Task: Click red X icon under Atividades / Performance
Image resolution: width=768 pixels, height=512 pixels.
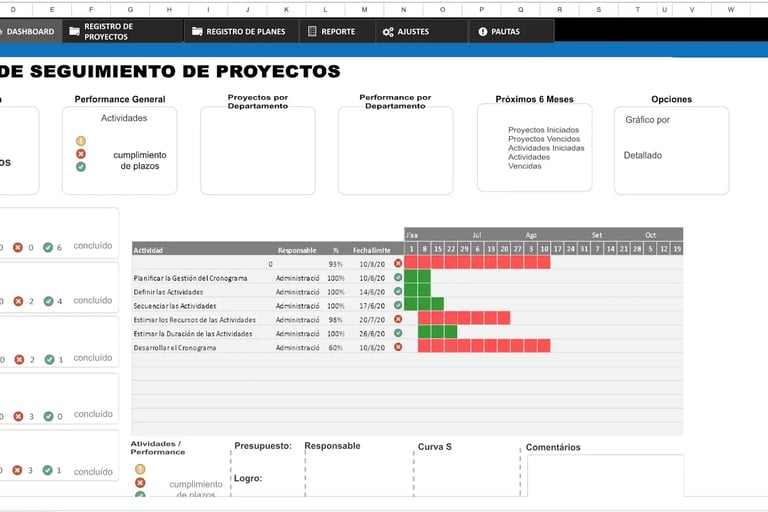Action: (x=140, y=483)
